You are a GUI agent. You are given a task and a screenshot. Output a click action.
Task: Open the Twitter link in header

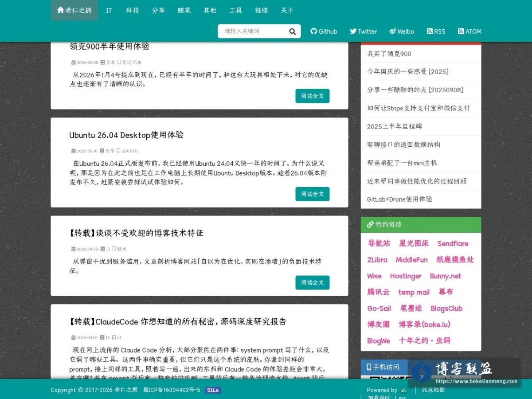click(363, 31)
